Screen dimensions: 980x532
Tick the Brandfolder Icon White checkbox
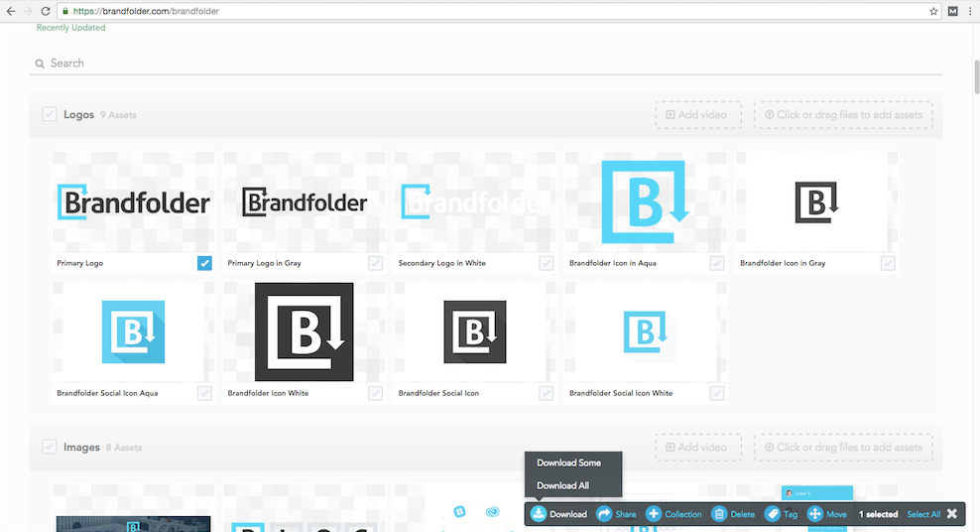click(x=375, y=393)
